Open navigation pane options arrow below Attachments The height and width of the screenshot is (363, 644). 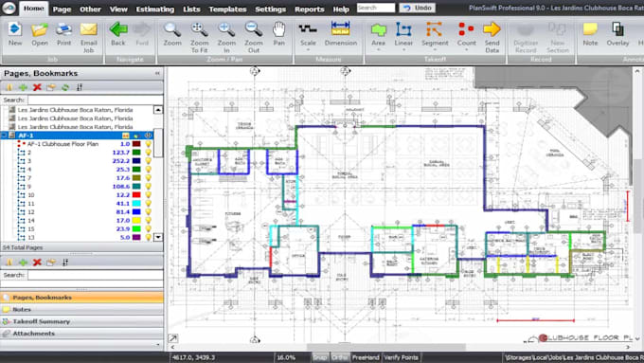[158, 345]
